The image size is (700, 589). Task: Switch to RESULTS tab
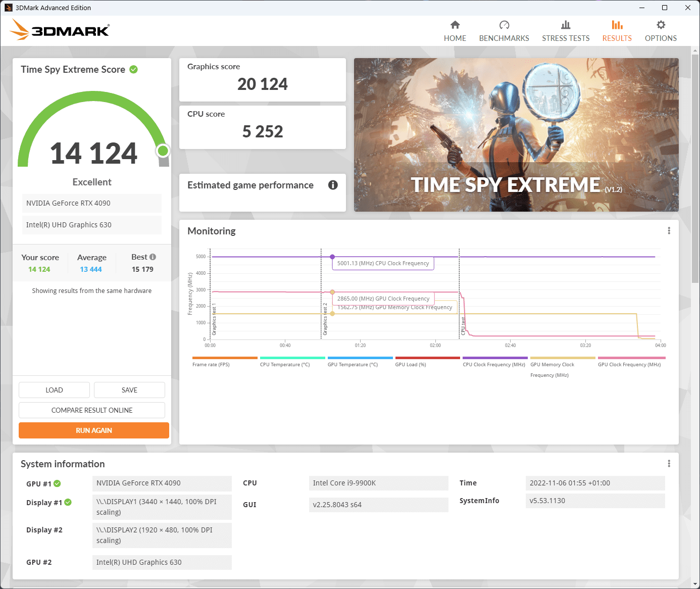[617, 31]
